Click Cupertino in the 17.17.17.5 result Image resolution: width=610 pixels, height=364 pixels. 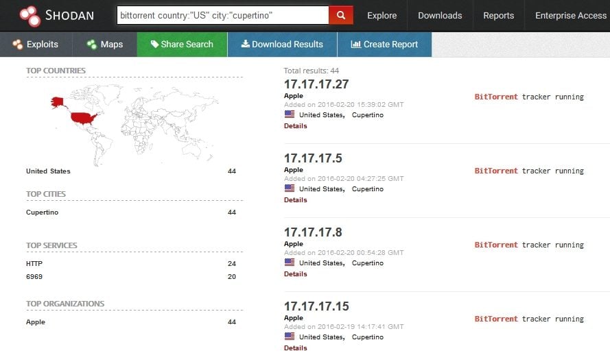coord(368,189)
